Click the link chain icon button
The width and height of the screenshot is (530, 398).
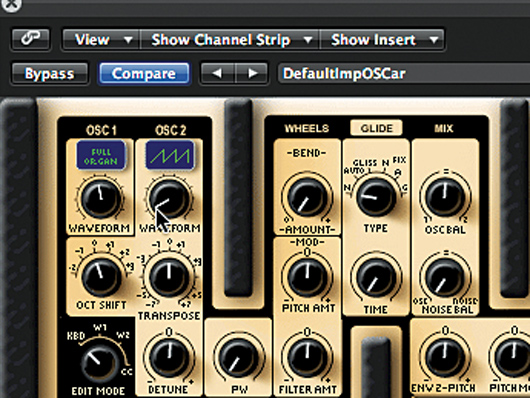point(31,39)
